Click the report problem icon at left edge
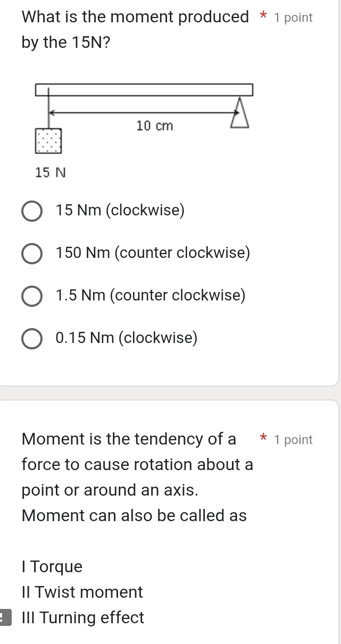The width and height of the screenshot is (341, 644). point(2,618)
